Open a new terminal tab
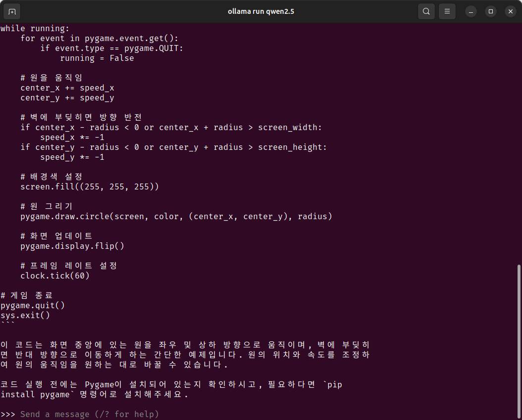This screenshot has height=420, width=522. click(12, 12)
